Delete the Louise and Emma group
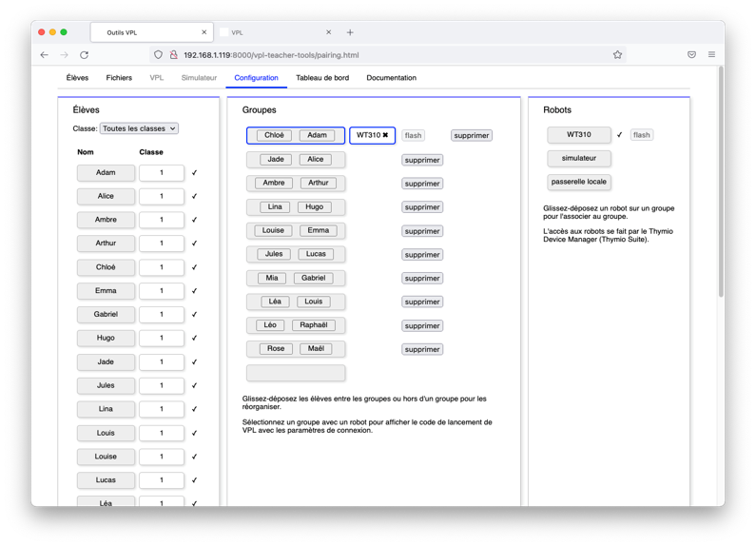Image resolution: width=756 pixels, height=546 pixels. (x=422, y=231)
